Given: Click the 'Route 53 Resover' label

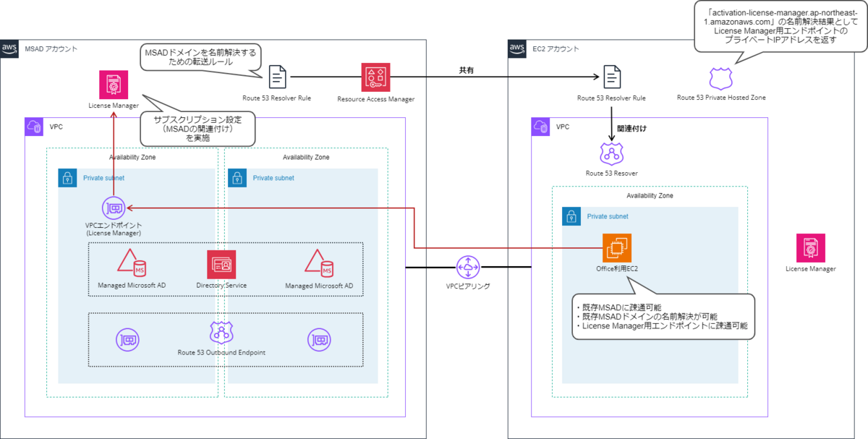Looking at the screenshot, I should 611,173.
